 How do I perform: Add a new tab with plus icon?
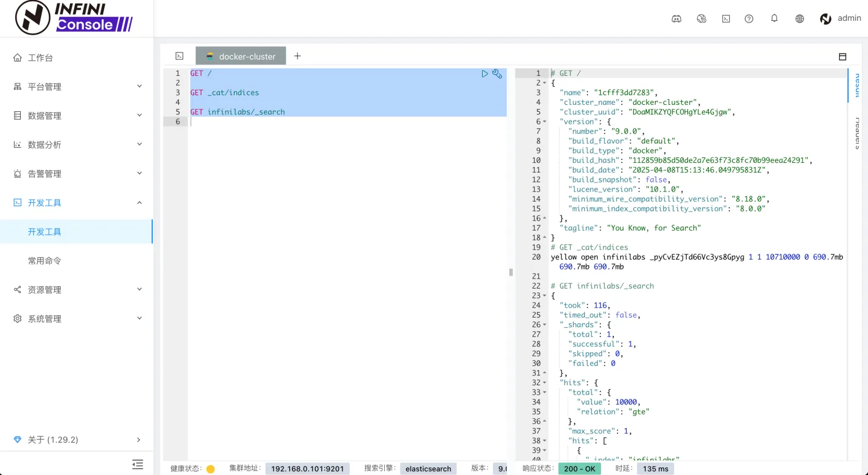click(297, 56)
